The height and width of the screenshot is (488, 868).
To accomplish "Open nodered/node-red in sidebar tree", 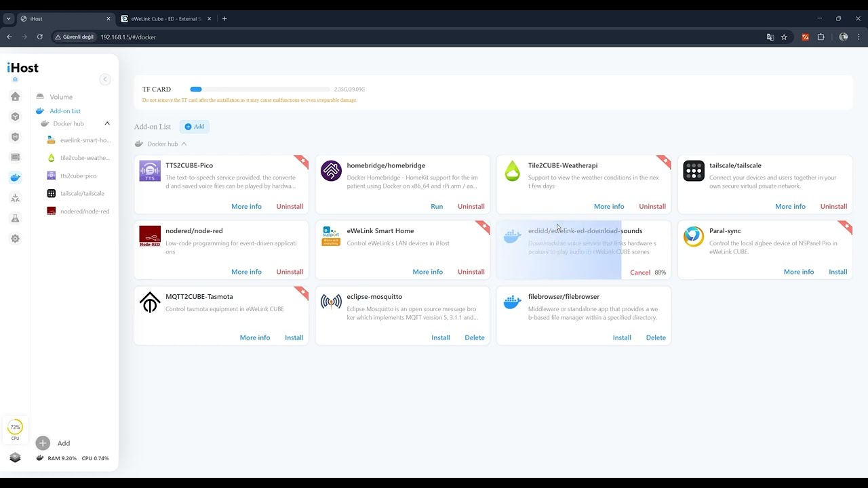I will tap(85, 211).
